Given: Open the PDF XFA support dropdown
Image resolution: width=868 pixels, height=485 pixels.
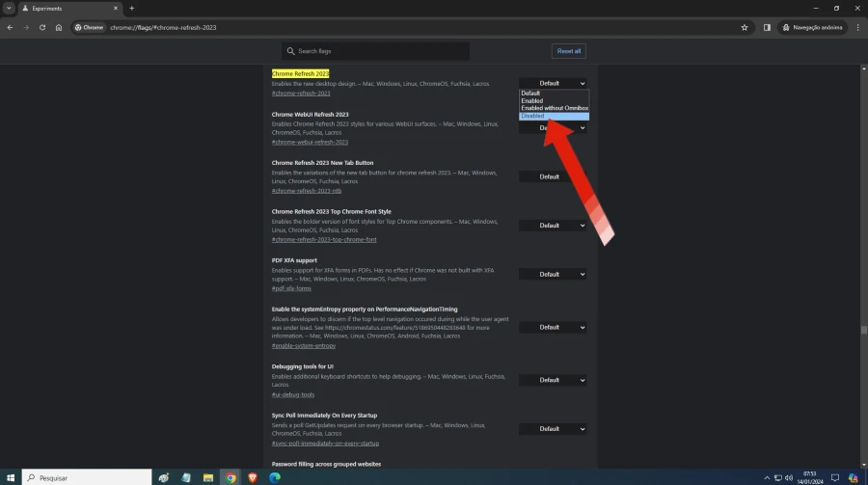Looking at the screenshot, I should pyautogui.click(x=553, y=274).
